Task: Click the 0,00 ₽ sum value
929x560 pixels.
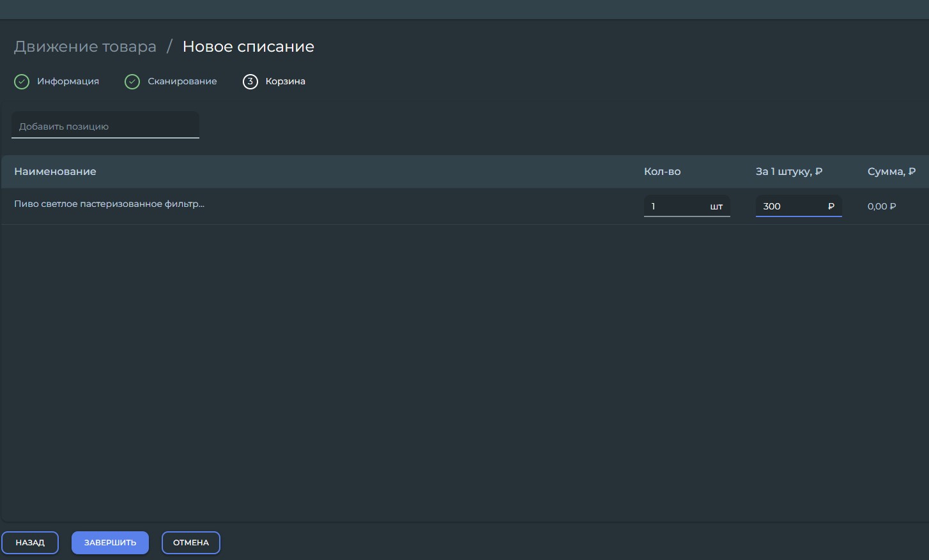Action: coord(882,206)
